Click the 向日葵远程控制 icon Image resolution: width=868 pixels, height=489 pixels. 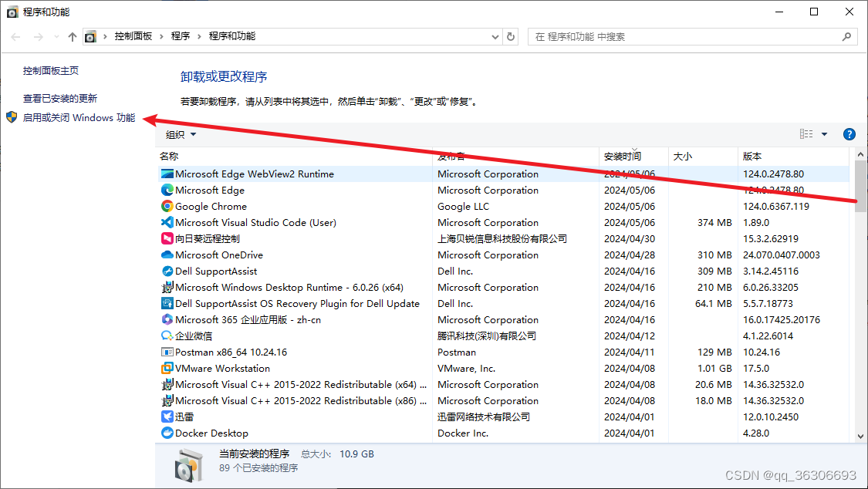(x=167, y=238)
